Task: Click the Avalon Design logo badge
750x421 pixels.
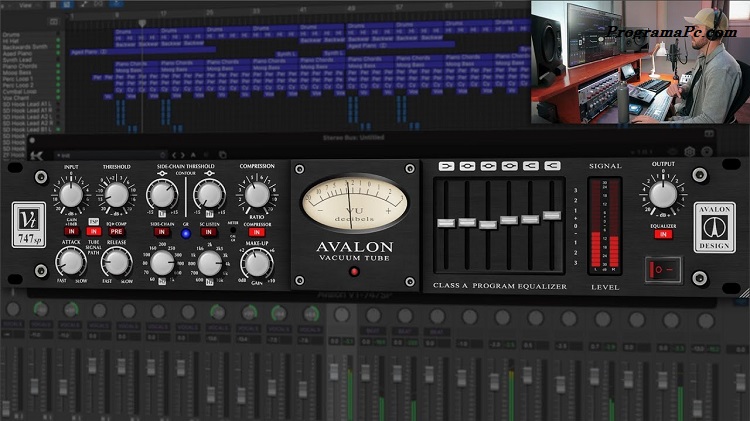Action: point(715,227)
